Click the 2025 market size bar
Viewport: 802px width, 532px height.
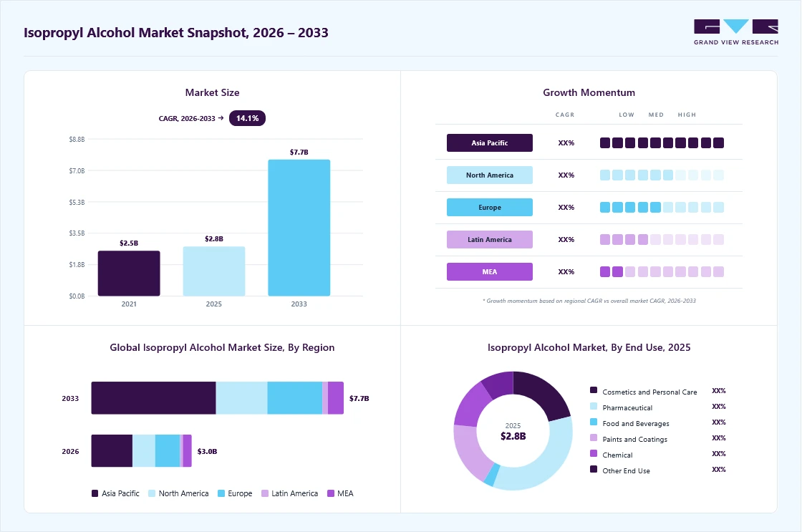(214, 271)
